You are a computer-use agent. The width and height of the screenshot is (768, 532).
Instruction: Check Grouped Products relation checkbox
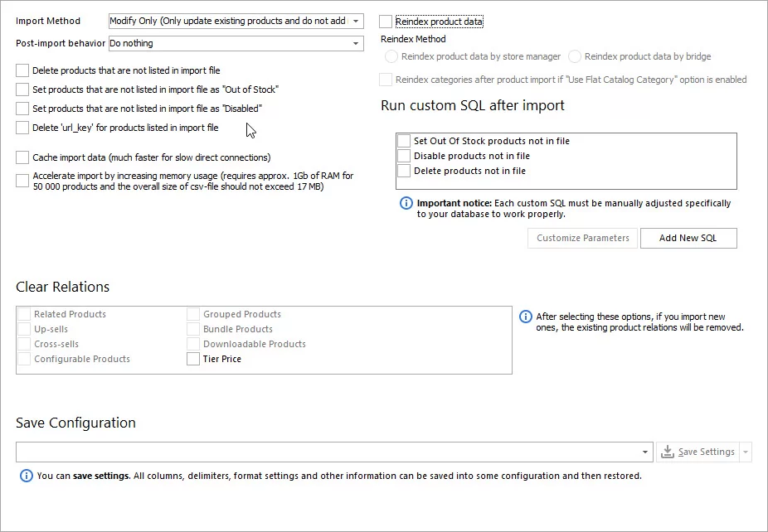pyautogui.click(x=193, y=314)
